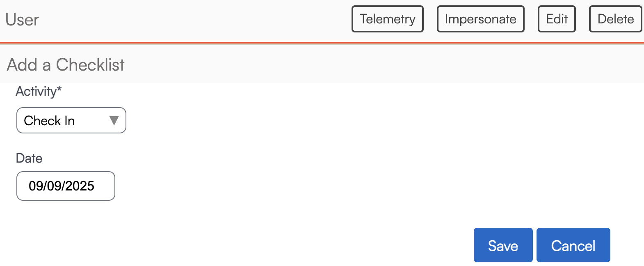Open the Activity combo box
This screenshot has height=266, width=644.
[71, 120]
